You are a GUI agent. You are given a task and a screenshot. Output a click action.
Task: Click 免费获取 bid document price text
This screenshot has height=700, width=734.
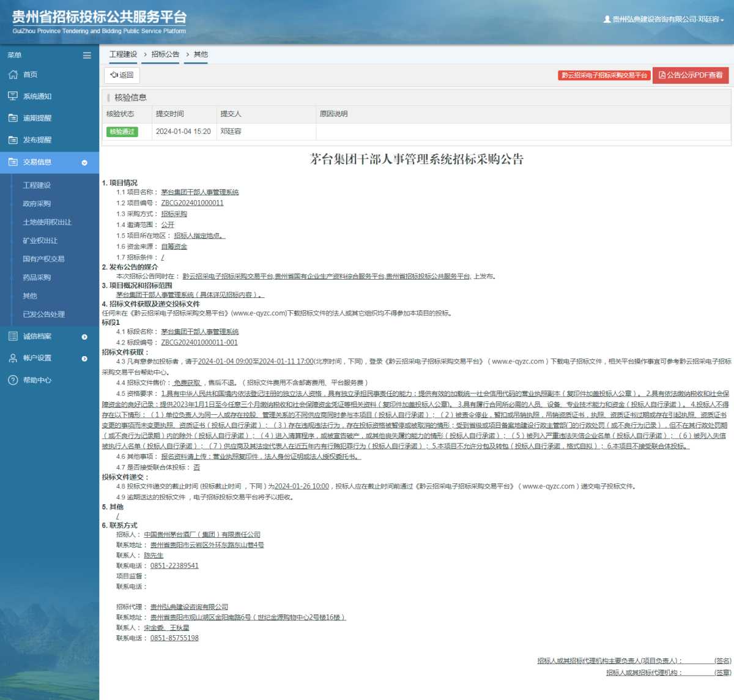tap(187, 383)
